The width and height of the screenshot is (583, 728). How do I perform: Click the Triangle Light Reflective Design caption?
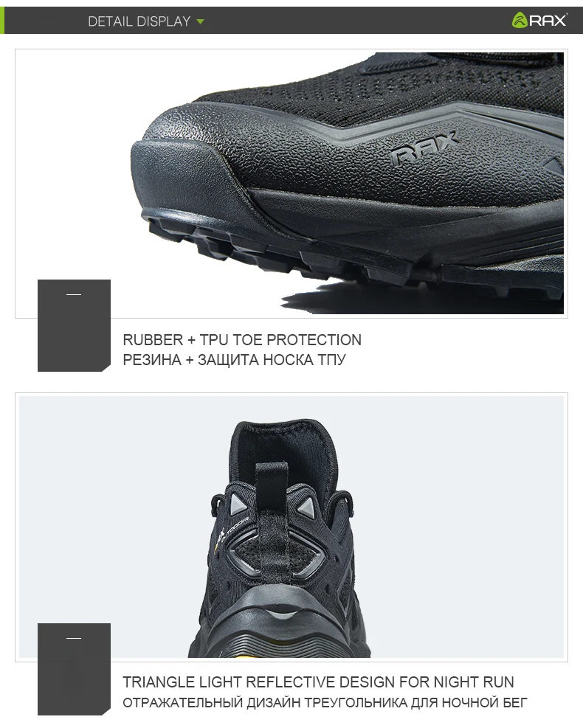point(318,682)
